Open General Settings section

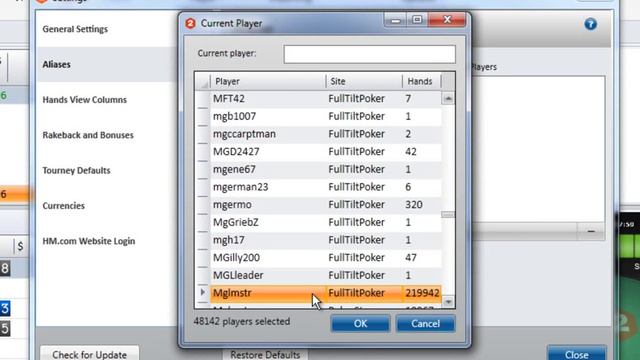75,29
